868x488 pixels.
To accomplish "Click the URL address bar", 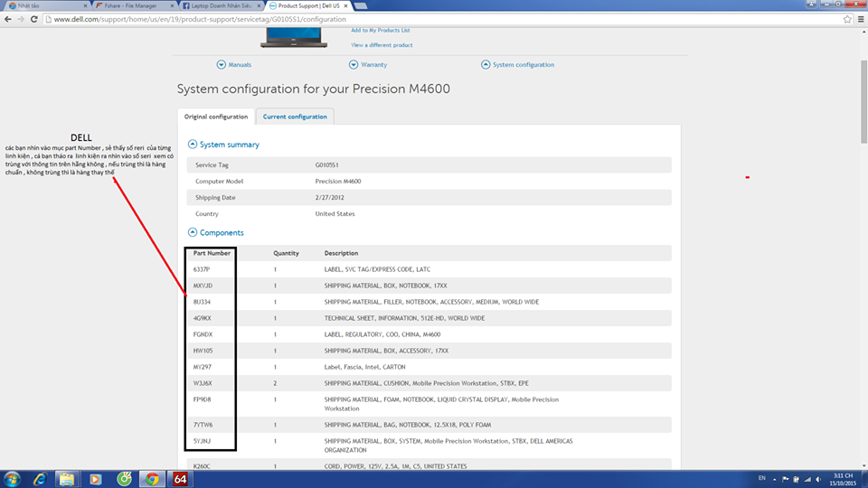I will pos(443,19).
